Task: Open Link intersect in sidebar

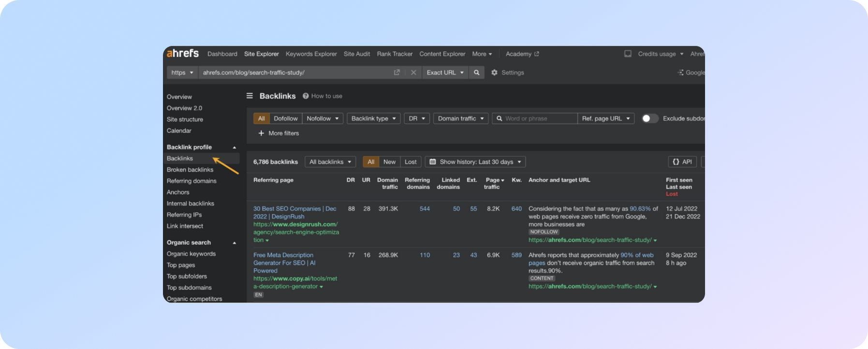Action: 185,226
